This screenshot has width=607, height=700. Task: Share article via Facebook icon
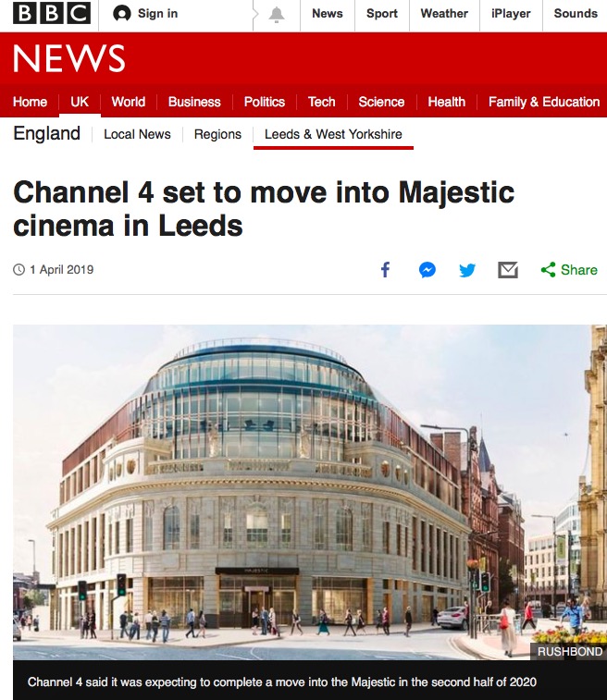(x=386, y=270)
